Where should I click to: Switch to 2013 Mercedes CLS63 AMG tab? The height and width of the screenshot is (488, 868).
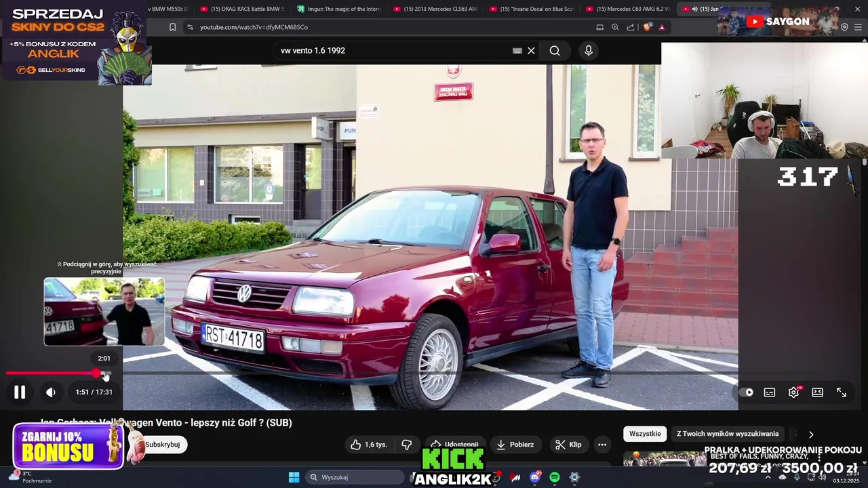click(435, 9)
